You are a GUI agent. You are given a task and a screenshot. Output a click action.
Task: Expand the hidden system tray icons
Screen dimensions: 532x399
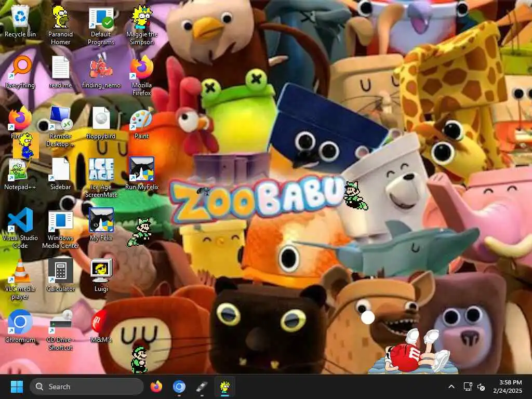pyautogui.click(x=451, y=387)
